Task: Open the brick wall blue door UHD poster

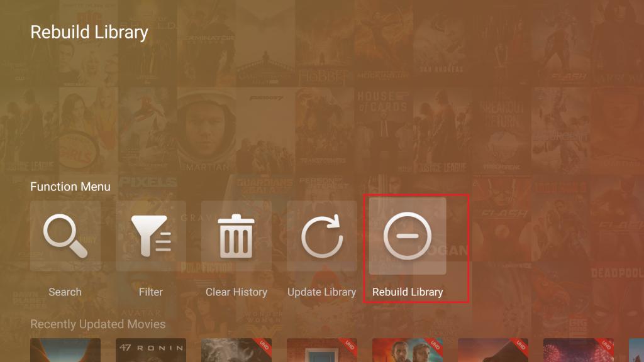Action: (322, 350)
